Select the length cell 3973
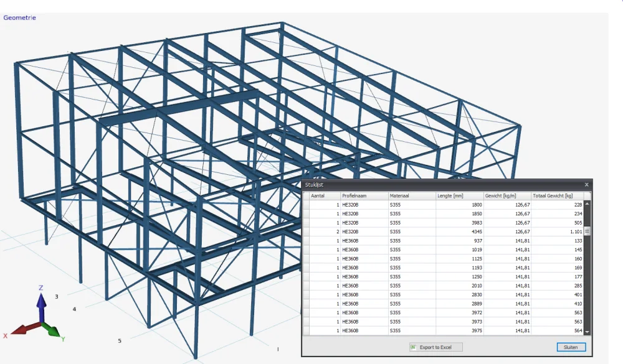This screenshot has width=623, height=364. click(x=460, y=322)
